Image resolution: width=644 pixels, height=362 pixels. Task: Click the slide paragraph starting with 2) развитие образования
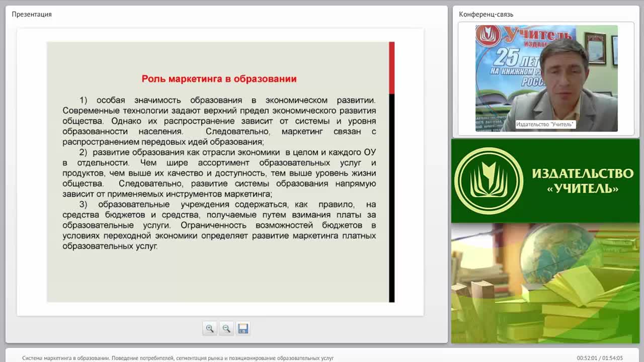[x=219, y=173]
